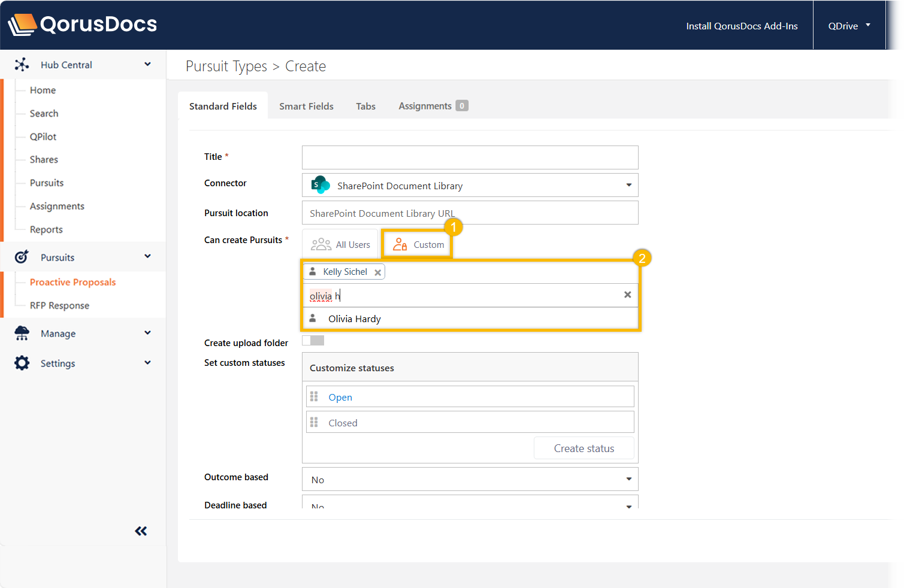This screenshot has height=588, width=904.
Task: Select the All Users option
Action: point(341,244)
